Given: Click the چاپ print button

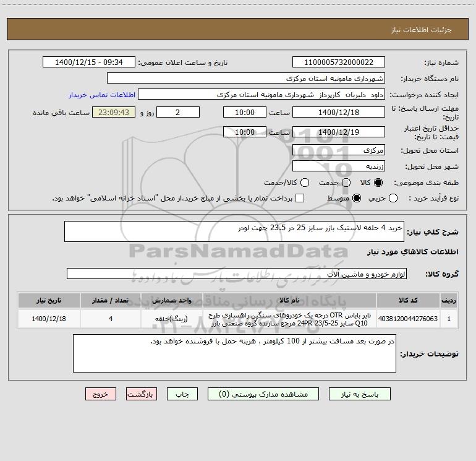Looking at the screenshot, I should [x=182, y=394].
